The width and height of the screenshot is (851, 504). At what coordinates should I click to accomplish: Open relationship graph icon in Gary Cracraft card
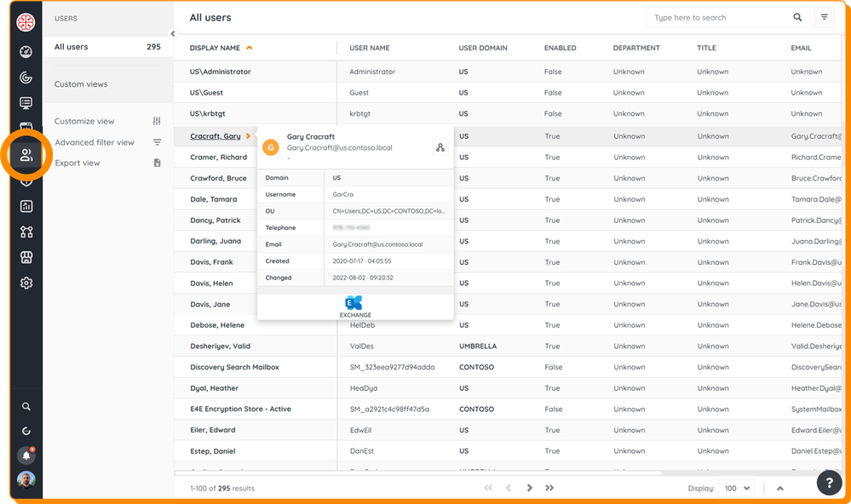pos(440,147)
